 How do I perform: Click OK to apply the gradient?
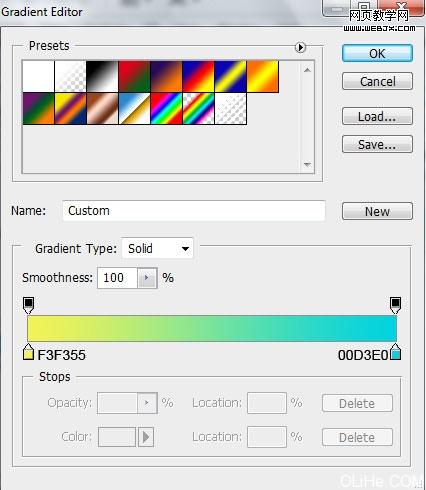coord(377,53)
